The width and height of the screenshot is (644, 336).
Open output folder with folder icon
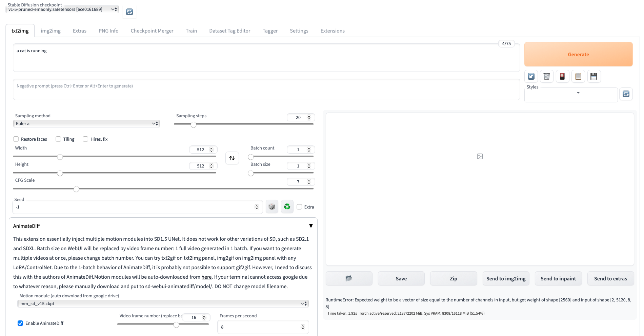349,278
